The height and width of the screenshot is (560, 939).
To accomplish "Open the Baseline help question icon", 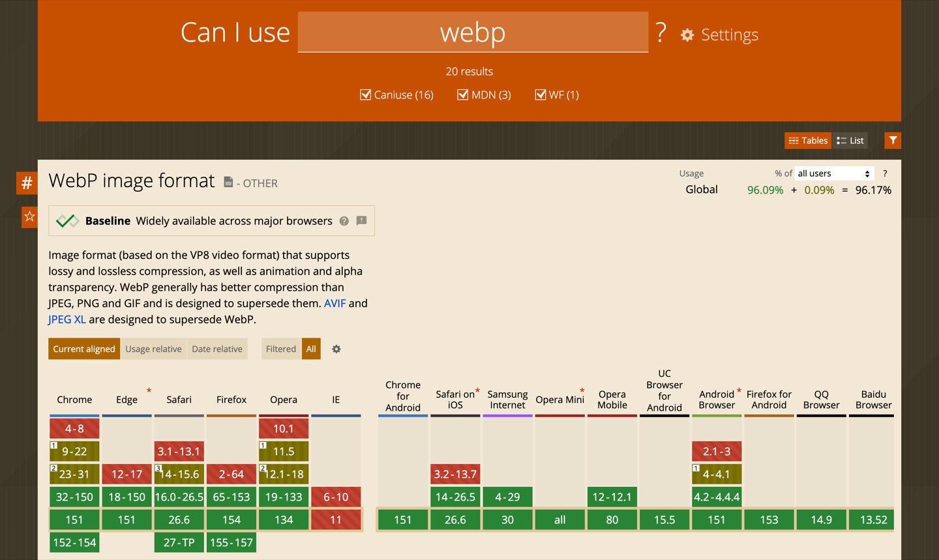I will point(344,221).
